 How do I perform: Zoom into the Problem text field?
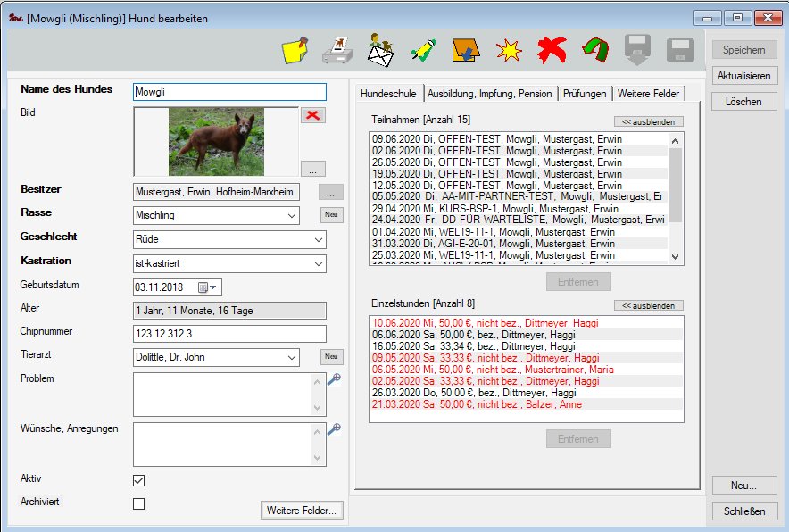coord(334,379)
